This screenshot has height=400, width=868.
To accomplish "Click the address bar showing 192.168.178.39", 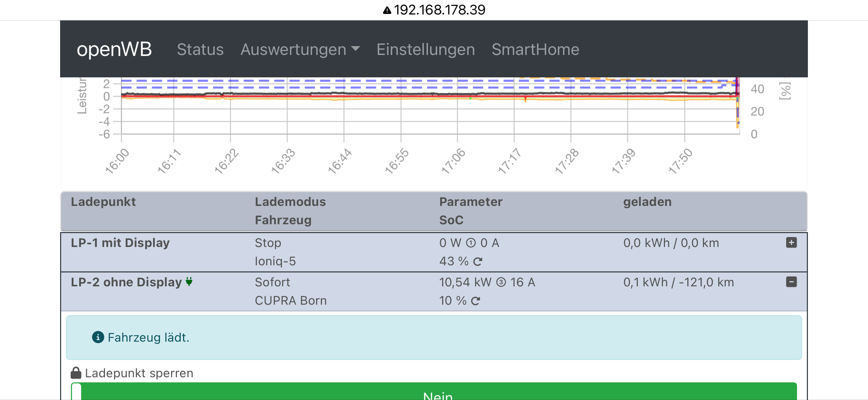I will click(x=439, y=10).
